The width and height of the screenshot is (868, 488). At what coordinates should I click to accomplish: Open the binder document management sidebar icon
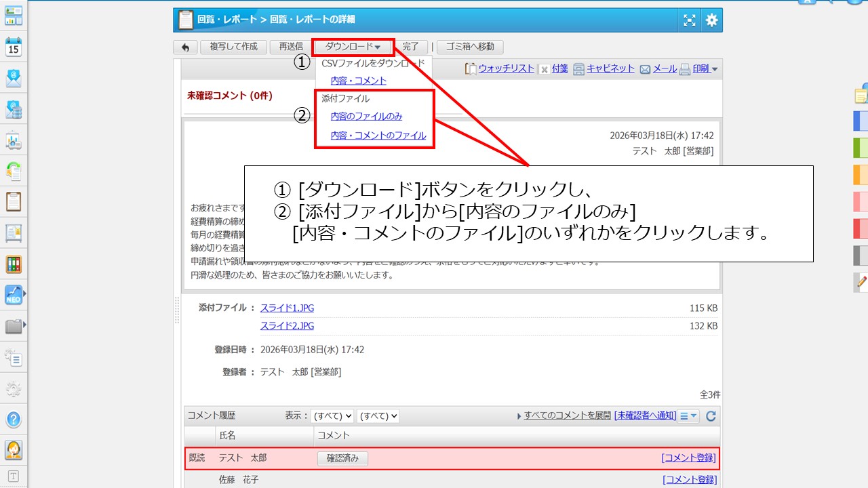click(14, 264)
